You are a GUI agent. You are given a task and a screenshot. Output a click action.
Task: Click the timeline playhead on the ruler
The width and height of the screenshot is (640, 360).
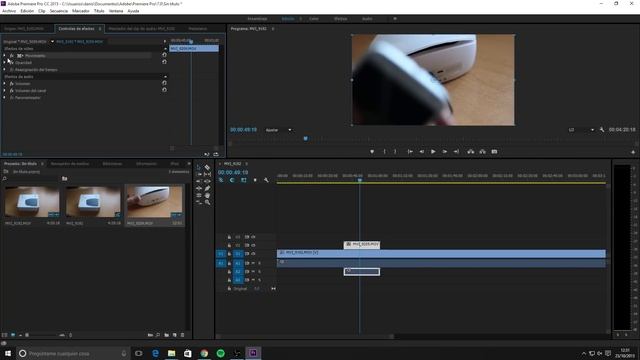click(360, 180)
